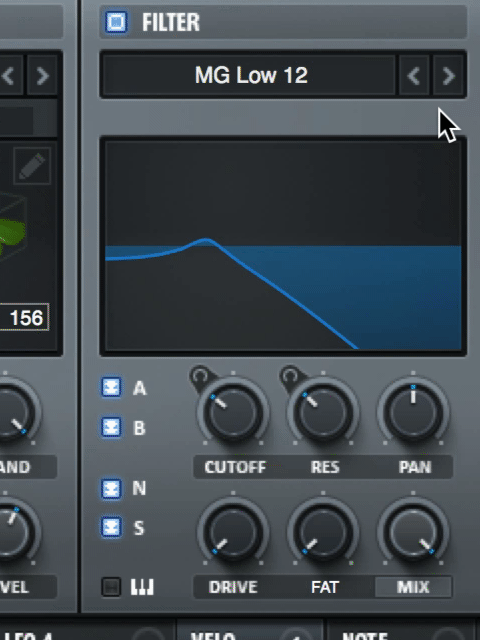Image resolution: width=480 pixels, height=640 pixels.
Task: Enable filter keytrack checkbox
Action: click(x=111, y=587)
